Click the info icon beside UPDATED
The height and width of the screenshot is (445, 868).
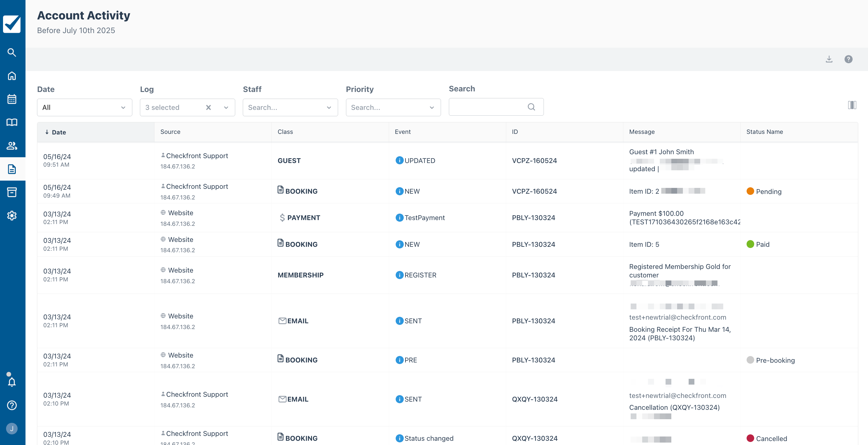point(399,161)
